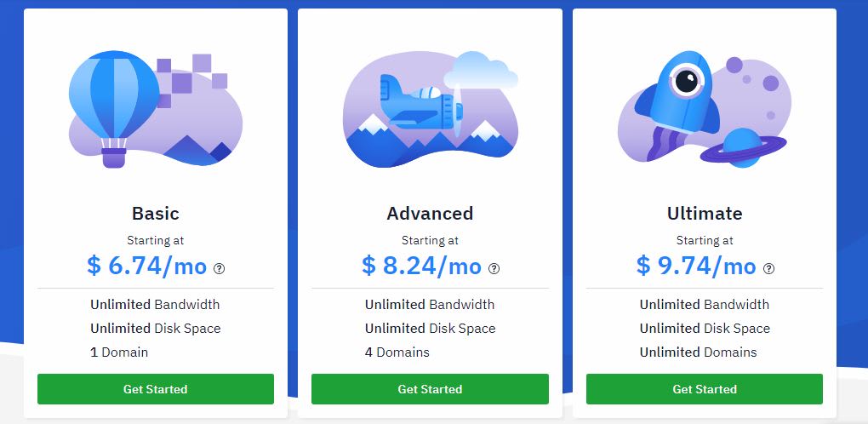Select the Advanced plan heading
Viewport: 868px width, 424px height.
tap(430, 214)
